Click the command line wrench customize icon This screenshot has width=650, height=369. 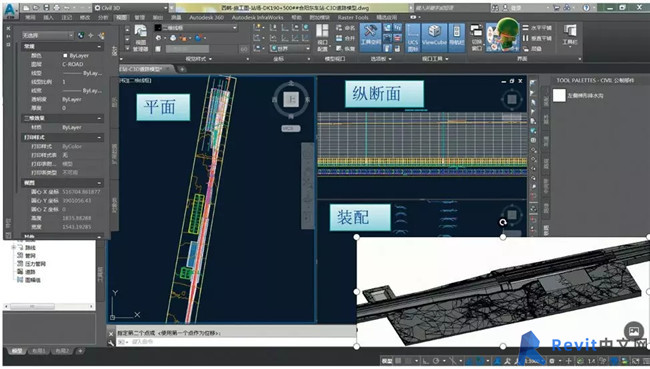(111, 342)
